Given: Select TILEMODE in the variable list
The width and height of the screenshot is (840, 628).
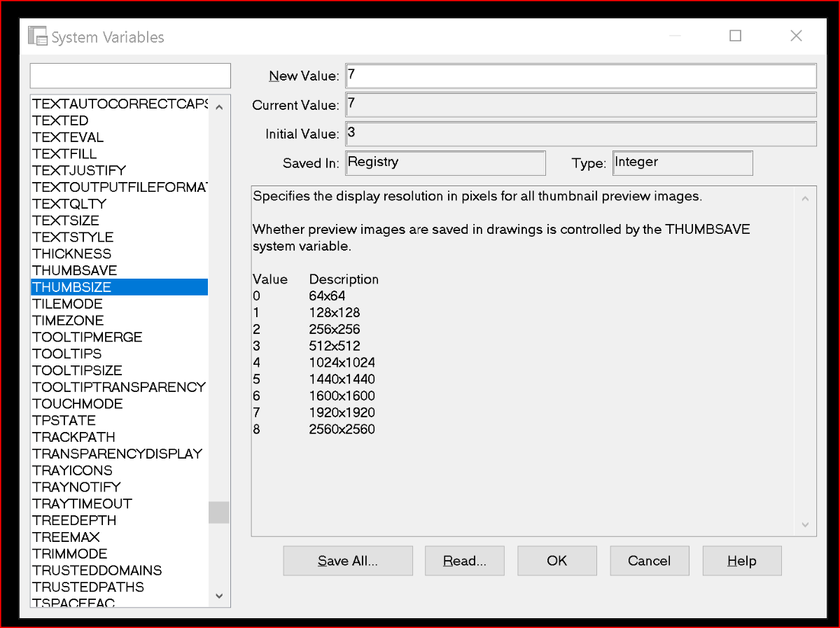Looking at the screenshot, I should click(x=119, y=304).
